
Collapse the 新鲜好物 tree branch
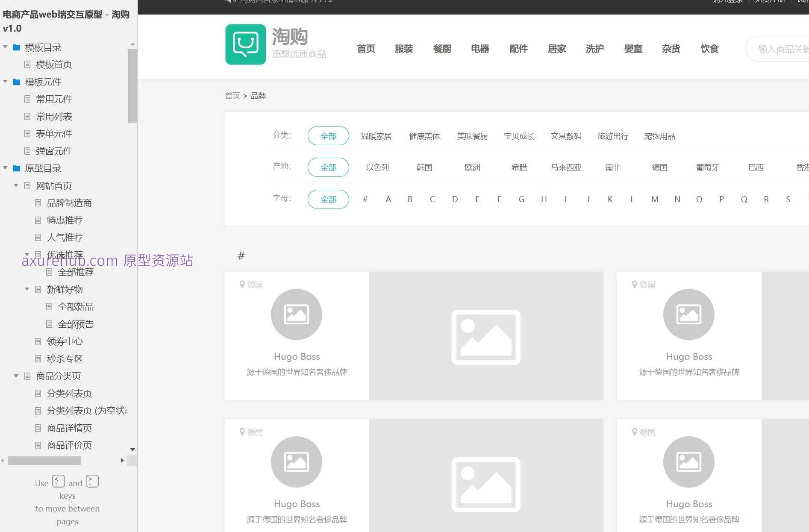(x=27, y=289)
